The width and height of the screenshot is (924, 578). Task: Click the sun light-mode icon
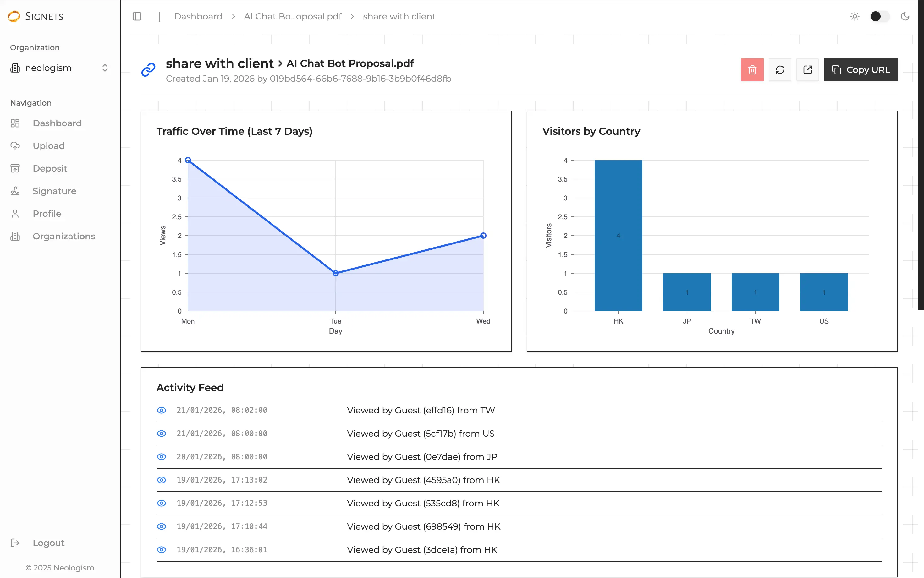pos(855,16)
